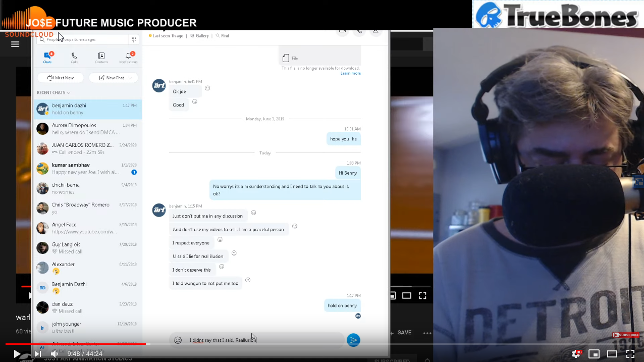Click the 'hold on benny' sent message
The image size is (644, 362).
342,305
